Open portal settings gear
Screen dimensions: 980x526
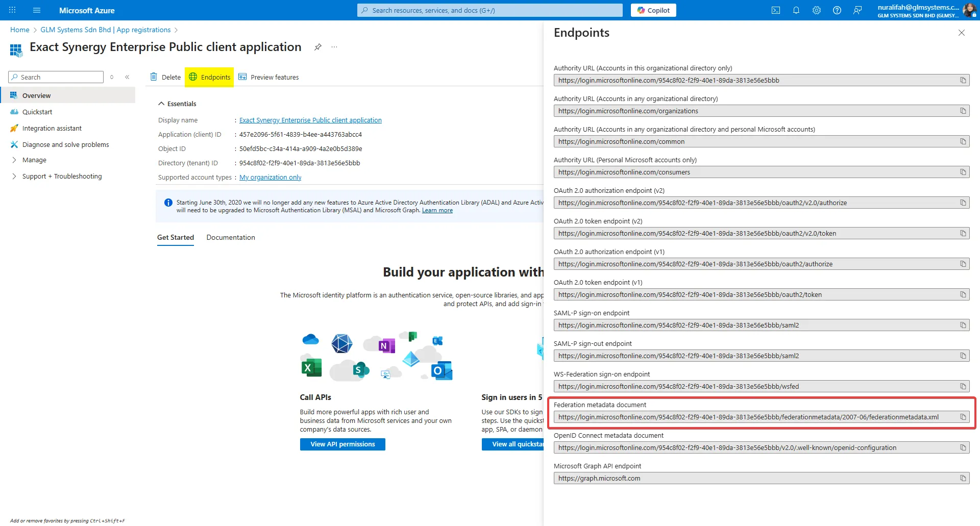click(816, 10)
